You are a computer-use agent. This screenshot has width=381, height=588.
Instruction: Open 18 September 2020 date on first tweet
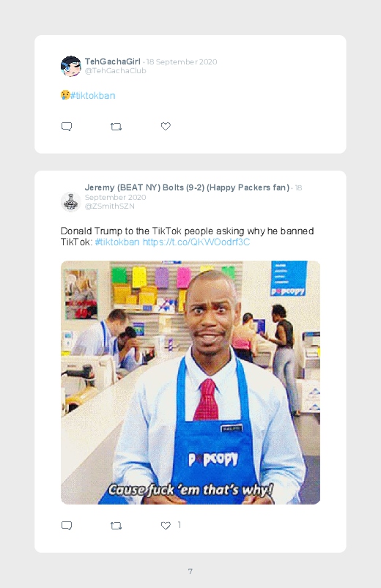[x=182, y=62]
